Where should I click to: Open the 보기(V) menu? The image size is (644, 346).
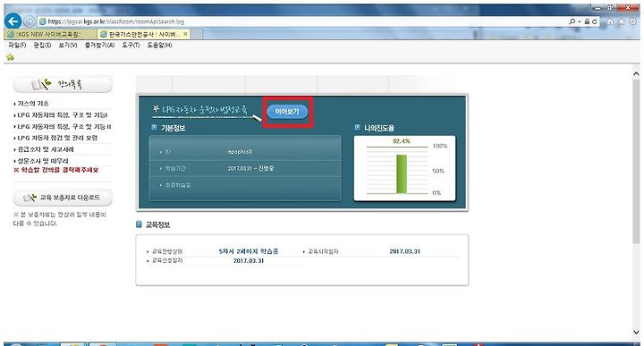coord(68,45)
